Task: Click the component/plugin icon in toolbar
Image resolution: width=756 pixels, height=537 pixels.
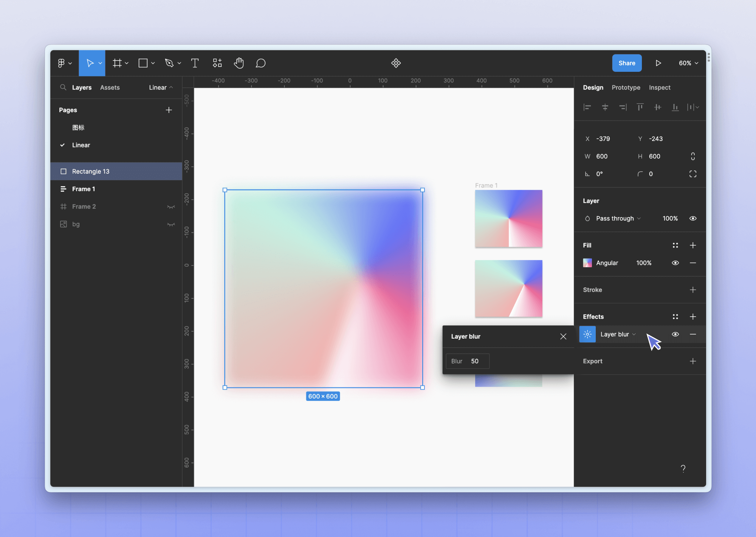Action: 396,63
